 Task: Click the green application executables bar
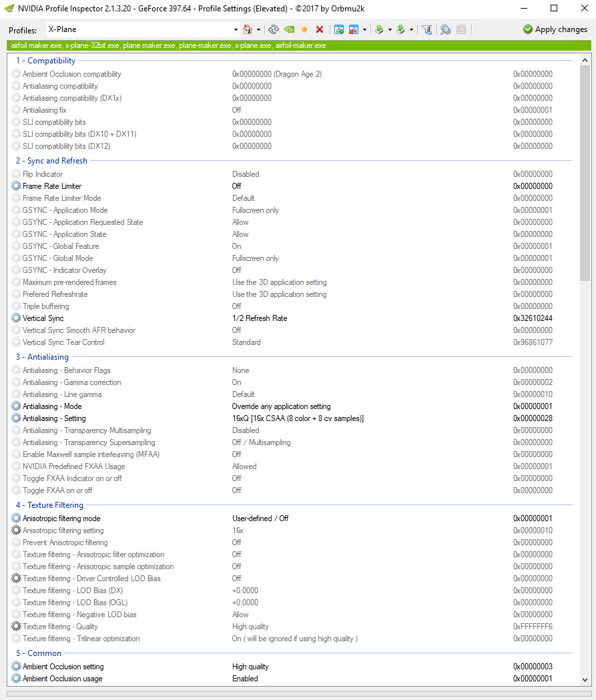299,45
